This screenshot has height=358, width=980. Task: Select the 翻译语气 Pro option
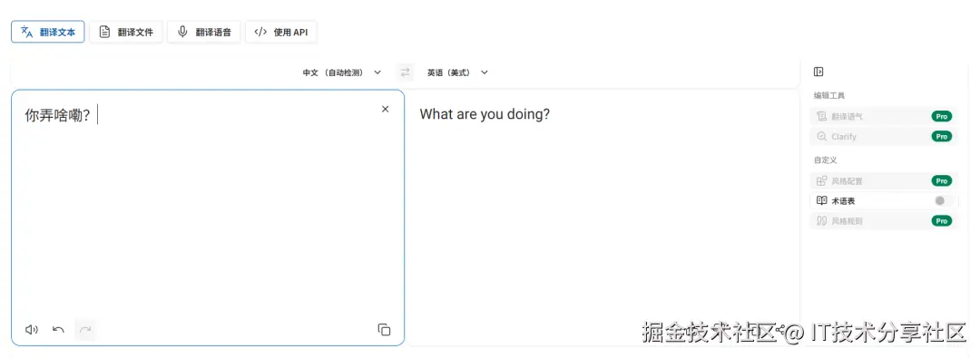click(x=884, y=116)
